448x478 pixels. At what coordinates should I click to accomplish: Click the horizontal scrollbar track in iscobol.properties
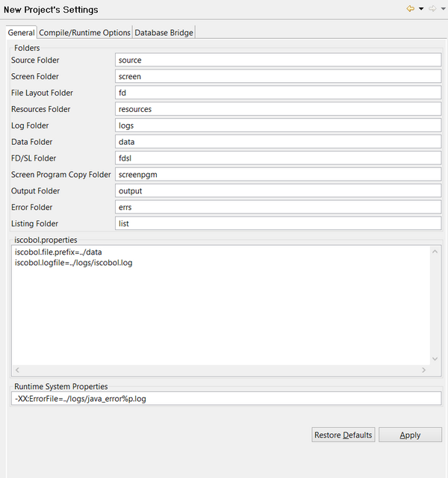pyautogui.click(x=220, y=370)
